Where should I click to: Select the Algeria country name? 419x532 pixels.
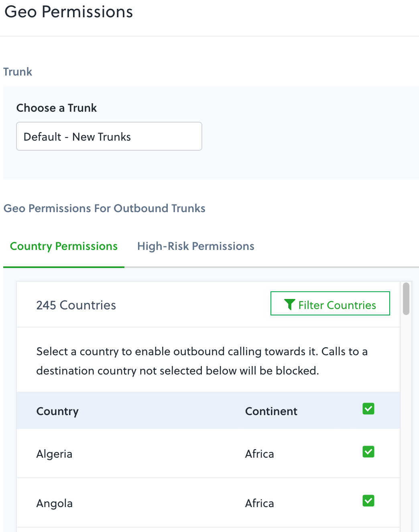tap(54, 454)
